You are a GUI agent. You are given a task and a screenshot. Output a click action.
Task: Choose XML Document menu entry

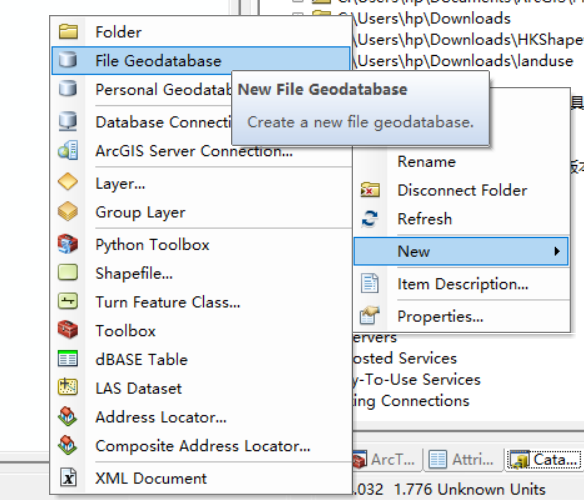coord(201,478)
